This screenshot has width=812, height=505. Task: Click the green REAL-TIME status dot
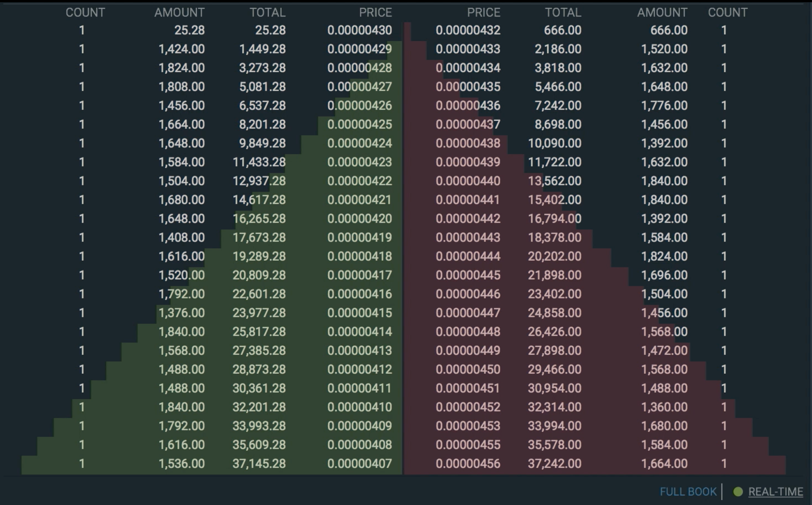click(738, 492)
